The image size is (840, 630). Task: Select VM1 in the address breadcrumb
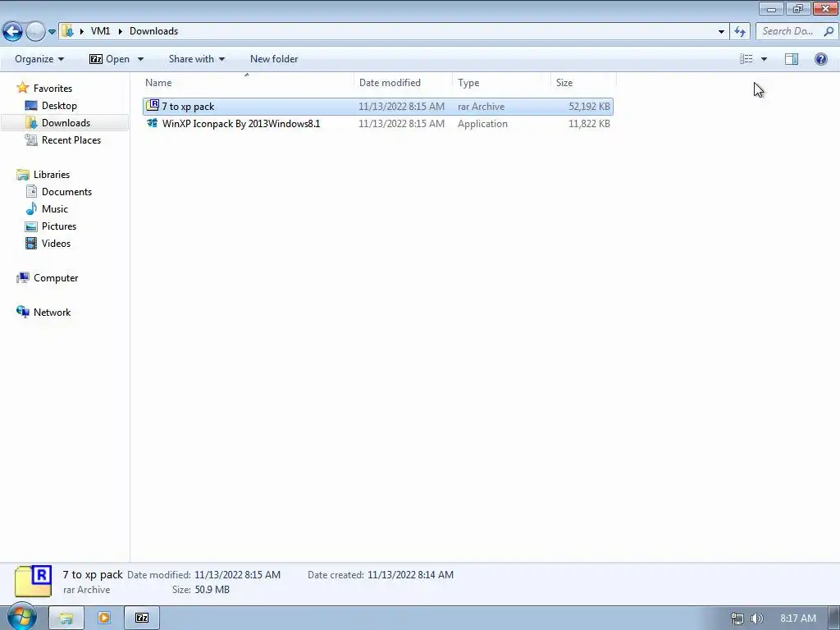100,31
